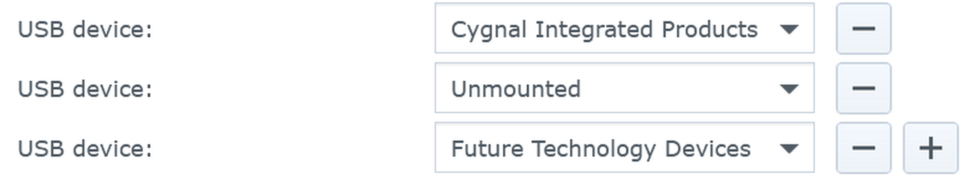This screenshot has width=980, height=179.
Task: Click the Future Technology Devices text
Action: tap(601, 149)
